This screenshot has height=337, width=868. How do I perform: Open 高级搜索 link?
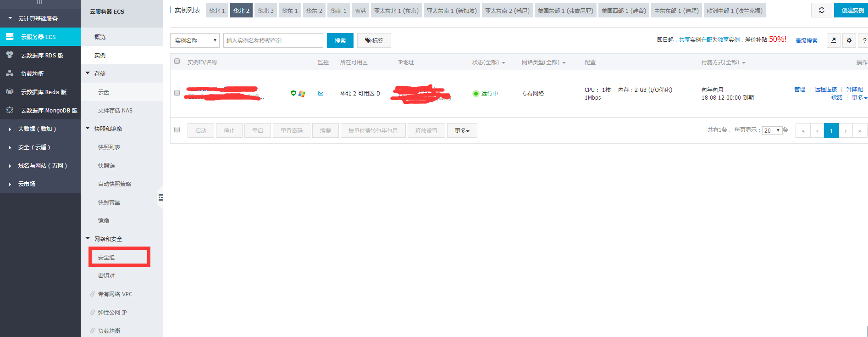[807, 40]
